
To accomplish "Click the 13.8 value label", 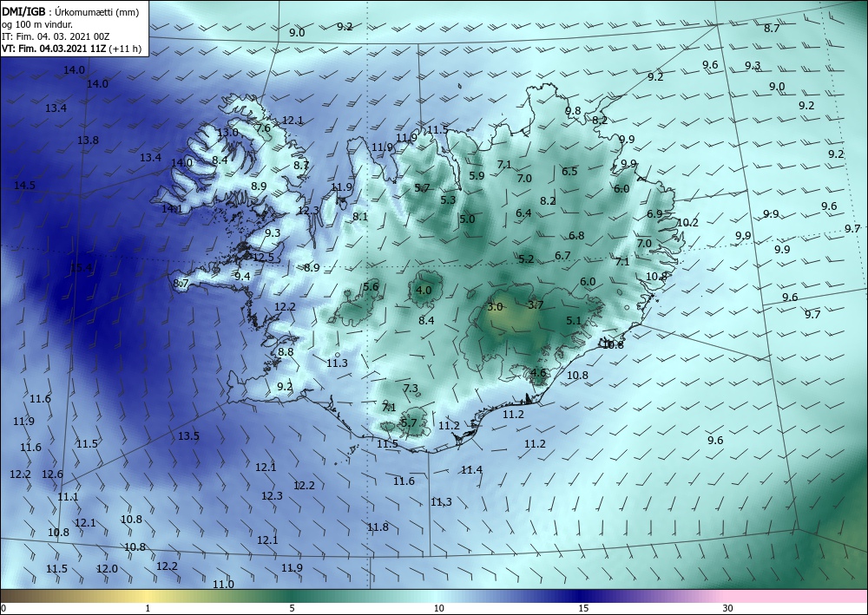I will (x=88, y=140).
